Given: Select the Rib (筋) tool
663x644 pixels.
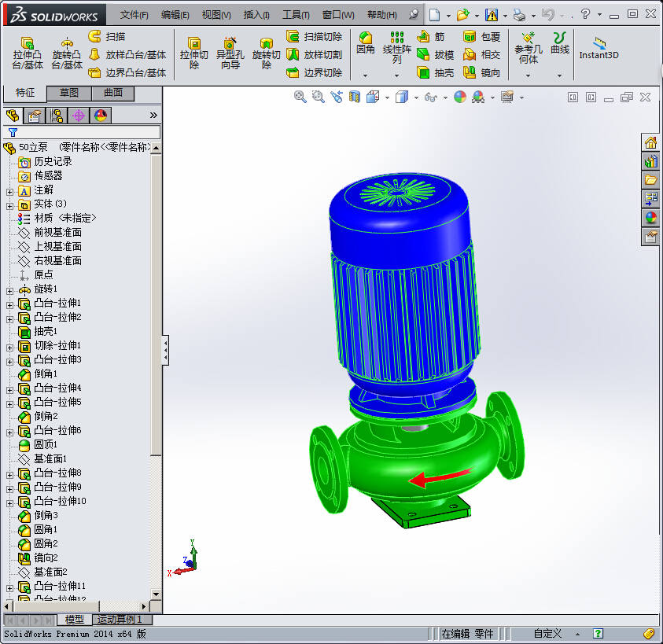Looking at the screenshot, I should click(x=430, y=37).
